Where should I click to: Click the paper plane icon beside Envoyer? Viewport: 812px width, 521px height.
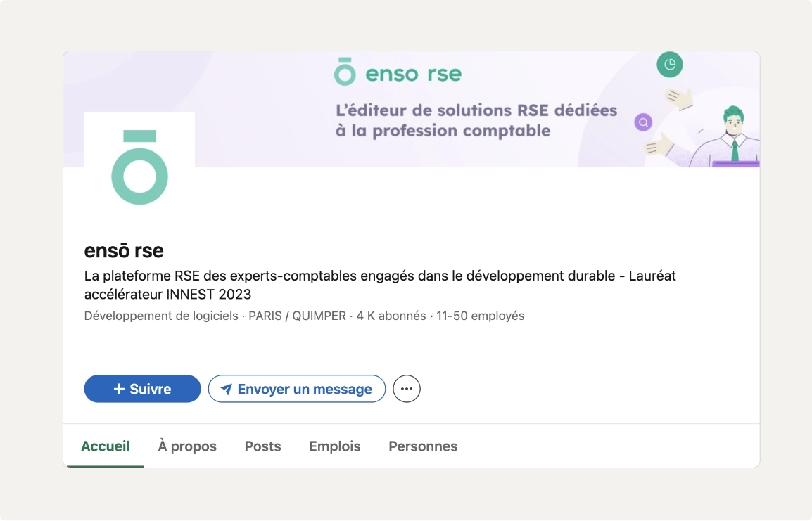227,389
